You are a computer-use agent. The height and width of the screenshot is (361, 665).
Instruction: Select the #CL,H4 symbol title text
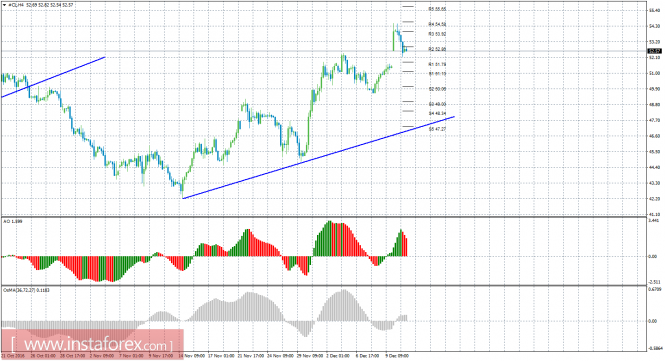[16, 5]
